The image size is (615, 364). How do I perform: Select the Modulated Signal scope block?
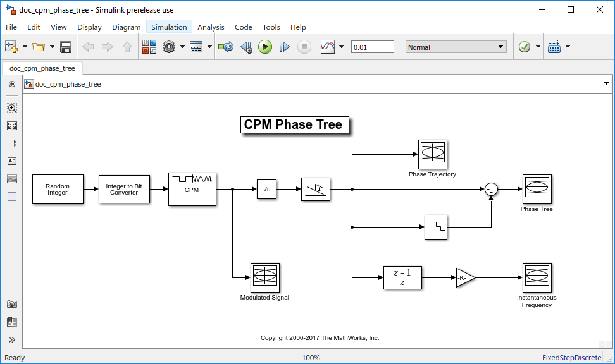point(265,277)
